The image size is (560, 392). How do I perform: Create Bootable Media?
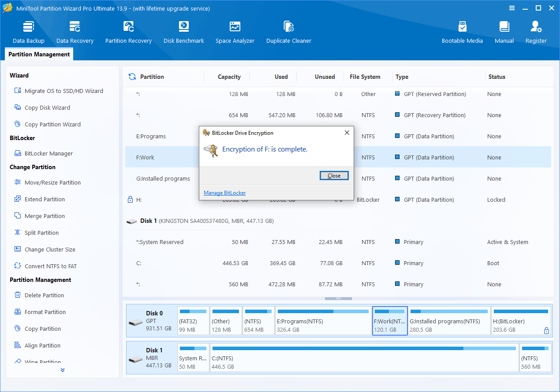462,32
